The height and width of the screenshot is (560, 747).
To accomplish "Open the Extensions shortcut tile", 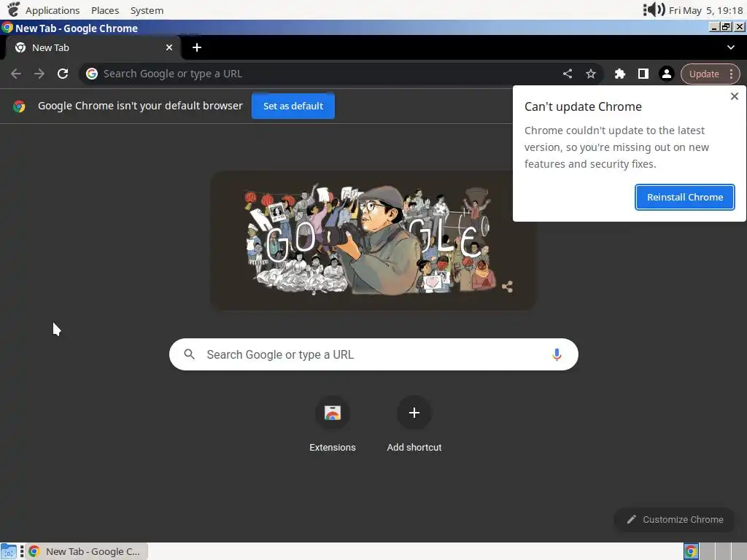I will (x=333, y=424).
